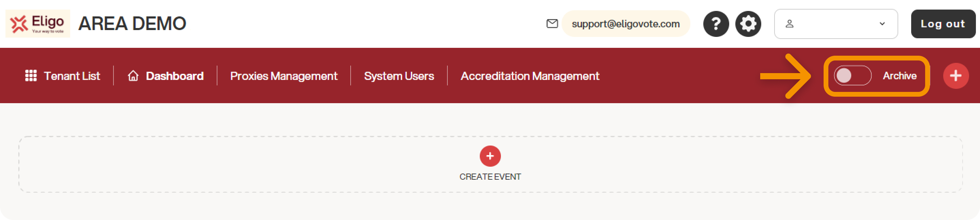Open the user account dropdown field
Image resolution: width=980 pixels, height=220 pixels.
click(x=836, y=24)
